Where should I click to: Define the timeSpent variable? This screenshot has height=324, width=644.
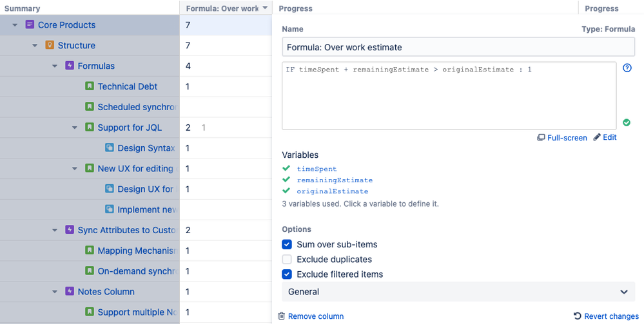(317, 169)
